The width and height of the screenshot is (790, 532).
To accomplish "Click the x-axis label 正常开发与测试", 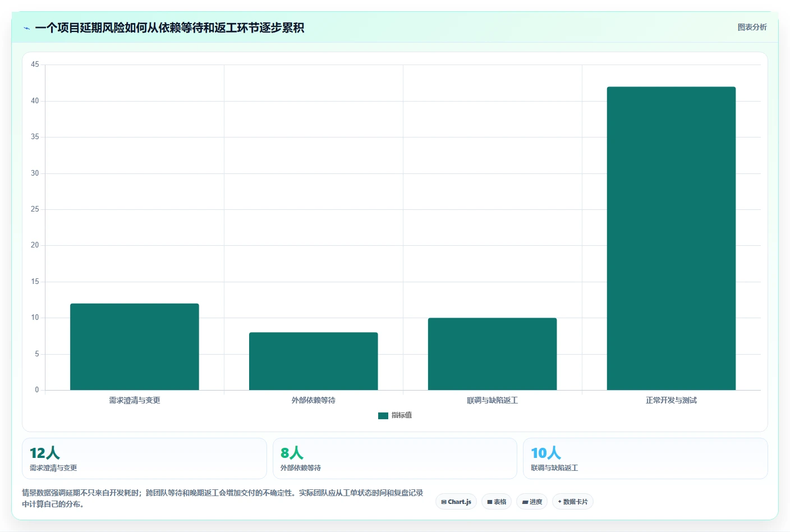I will (671, 400).
